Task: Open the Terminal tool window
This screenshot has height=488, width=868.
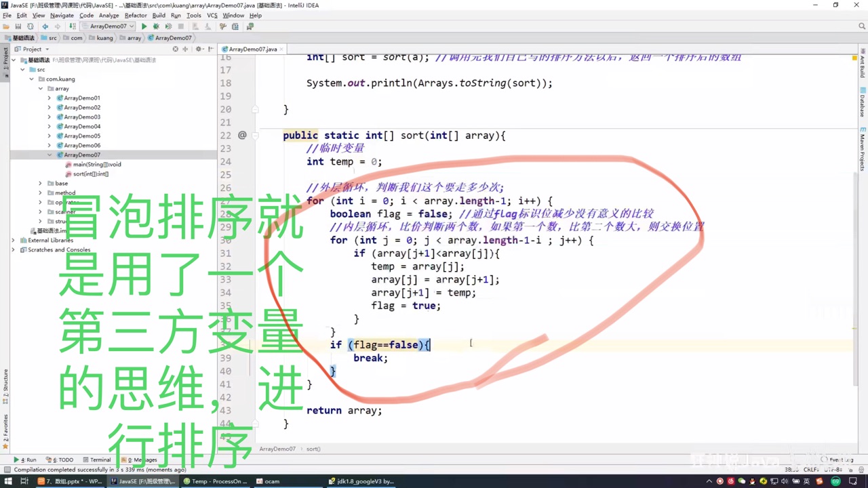Action: coord(96,460)
